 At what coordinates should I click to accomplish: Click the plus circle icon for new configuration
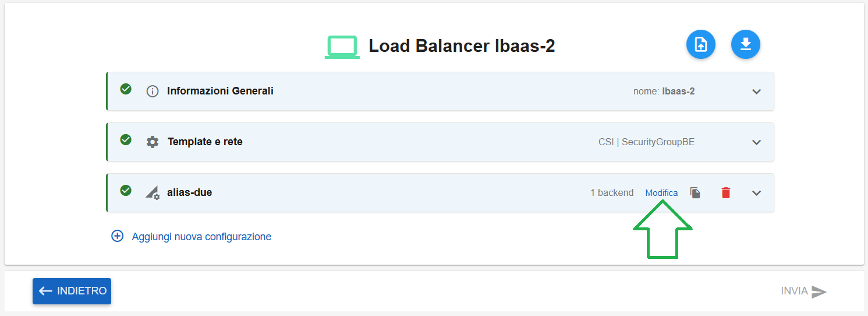[x=118, y=236]
